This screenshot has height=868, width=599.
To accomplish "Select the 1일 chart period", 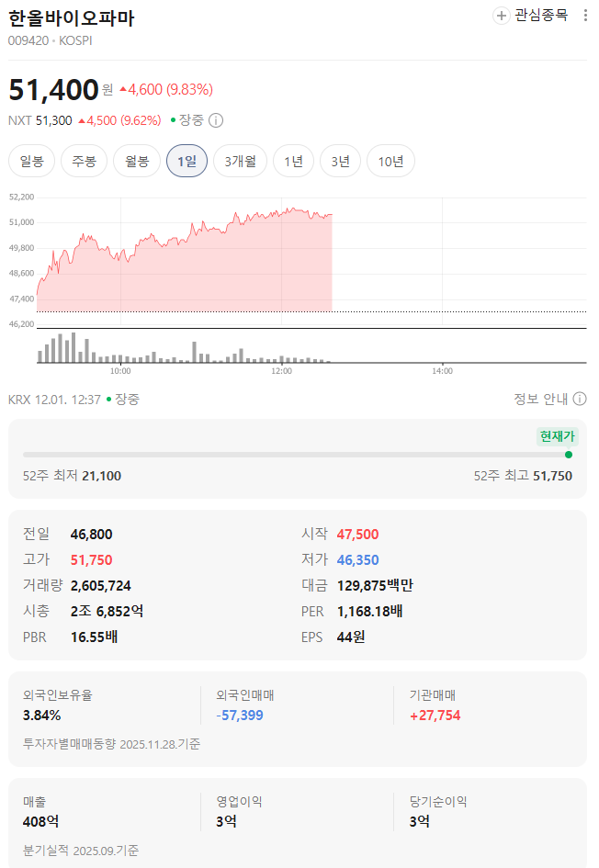I will tap(187, 161).
